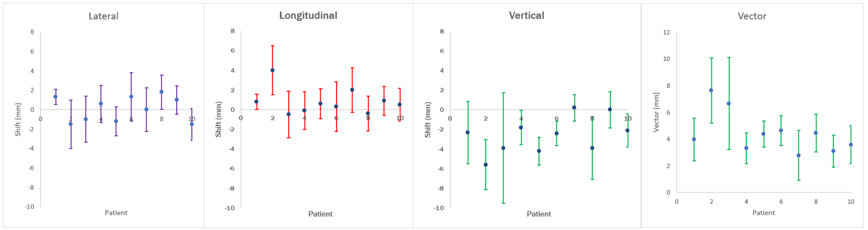Image resolution: width=868 pixels, height=230 pixels.
Task: Click patient 3 data point in Vector chart
Action: (x=729, y=103)
